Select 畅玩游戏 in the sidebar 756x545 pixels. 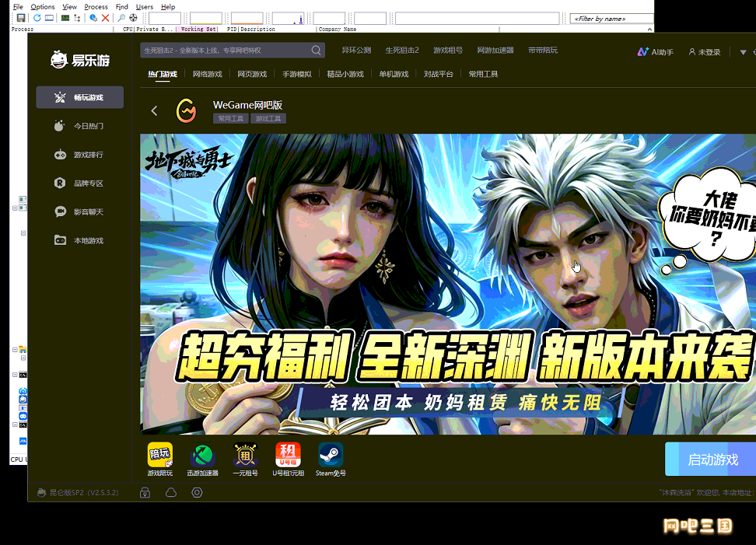80,97
